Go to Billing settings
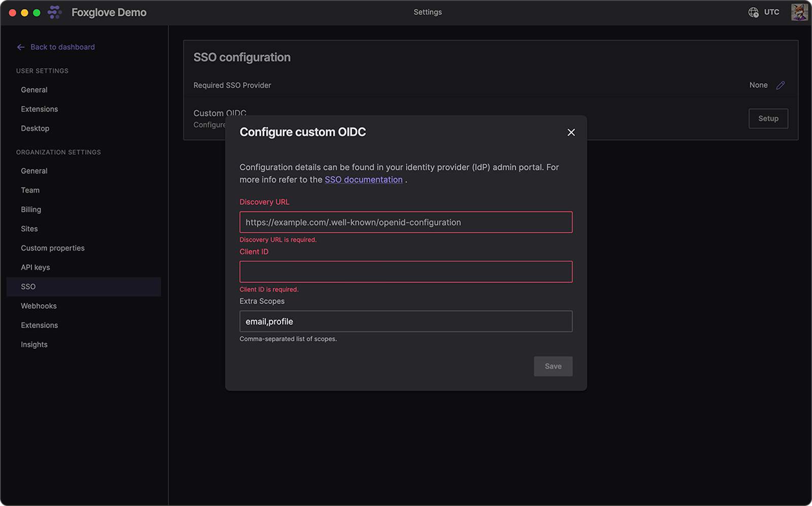Viewport: 812px width, 506px height. pyautogui.click(x=31, y=209)
